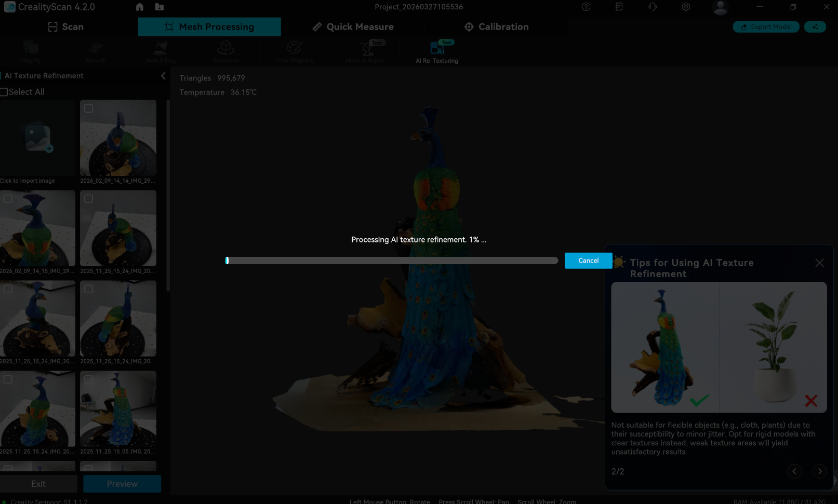The height and width of the screenshot is (504, 838).
Task: Open the Head AI Repair tool
Action: click(x=366, y=50)
